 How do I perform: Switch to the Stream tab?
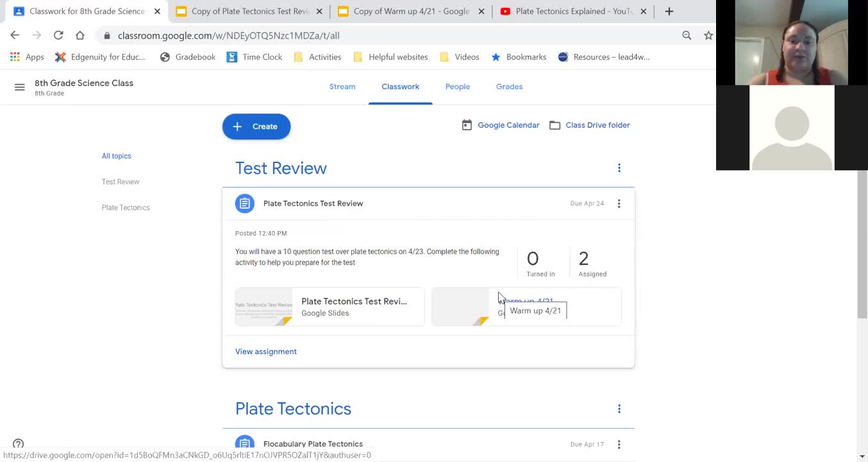click(x=342, y=87)
